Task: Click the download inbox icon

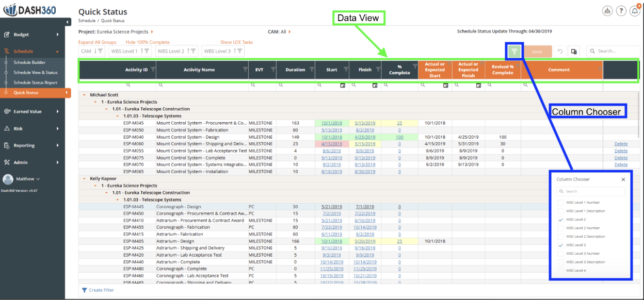Action: click(607, 11)
